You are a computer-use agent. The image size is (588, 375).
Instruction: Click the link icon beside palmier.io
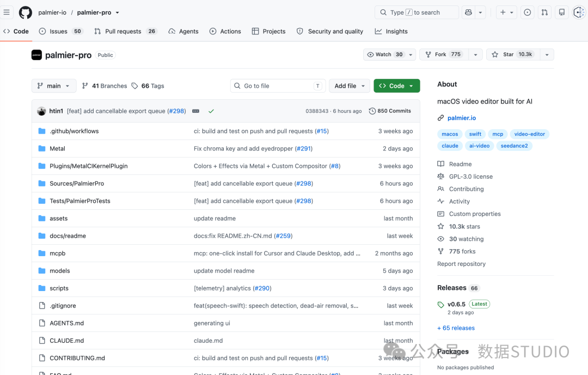pyautogui.click(x=440, y=118)
